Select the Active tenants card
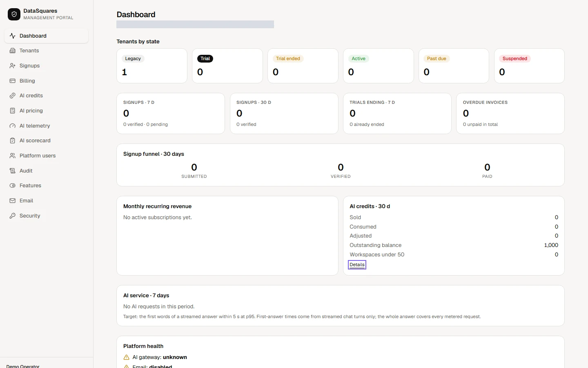Viewport: 588px width, 368px height. tap(379, 66)
